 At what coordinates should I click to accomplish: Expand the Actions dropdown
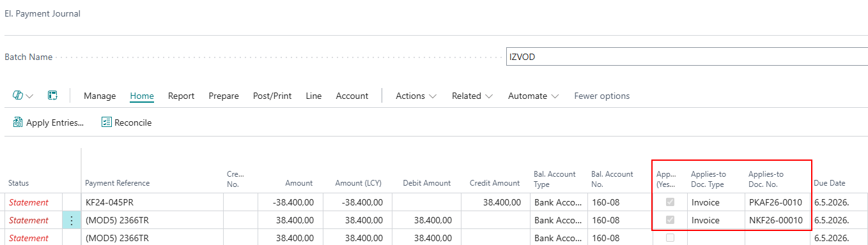(416, 96)
